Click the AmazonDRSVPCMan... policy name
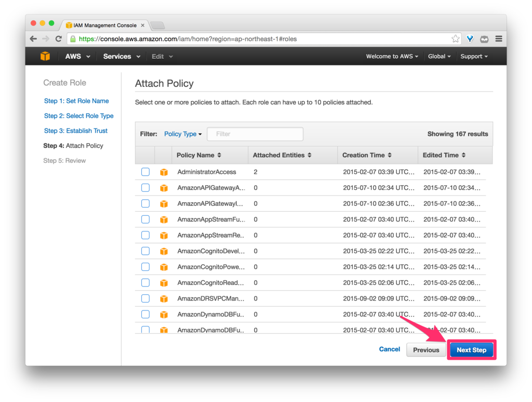 click(x=211, y=299)
